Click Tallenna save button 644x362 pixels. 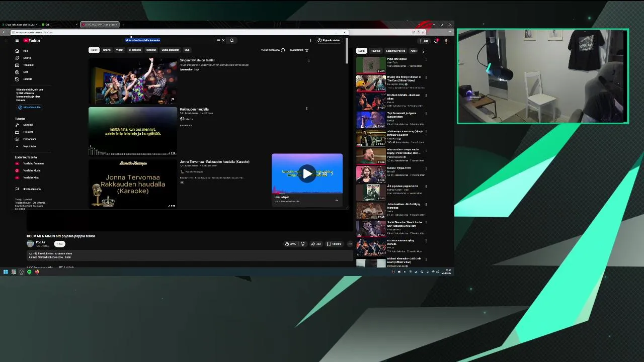334,244
